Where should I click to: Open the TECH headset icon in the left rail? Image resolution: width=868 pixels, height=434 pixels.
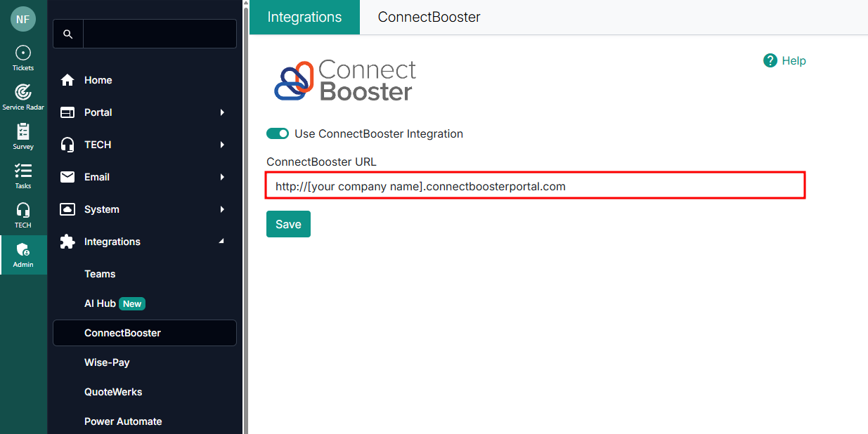coord(23,216)
